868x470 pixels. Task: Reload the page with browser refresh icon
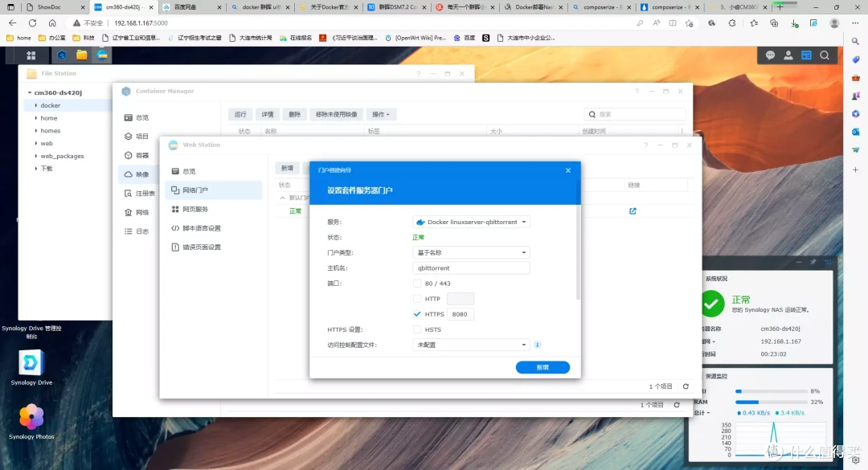(x=33, y=23)
